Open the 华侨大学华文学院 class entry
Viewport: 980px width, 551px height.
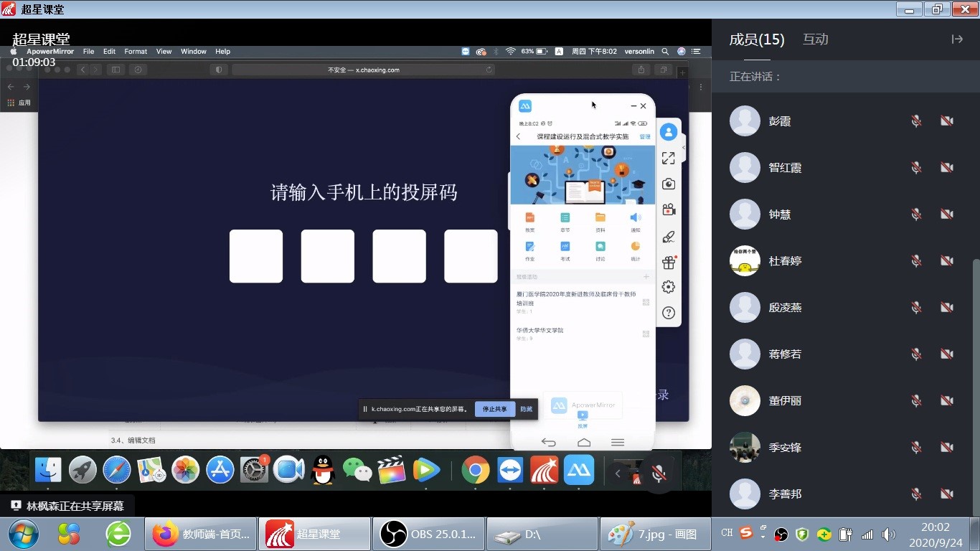pos(540,330)
